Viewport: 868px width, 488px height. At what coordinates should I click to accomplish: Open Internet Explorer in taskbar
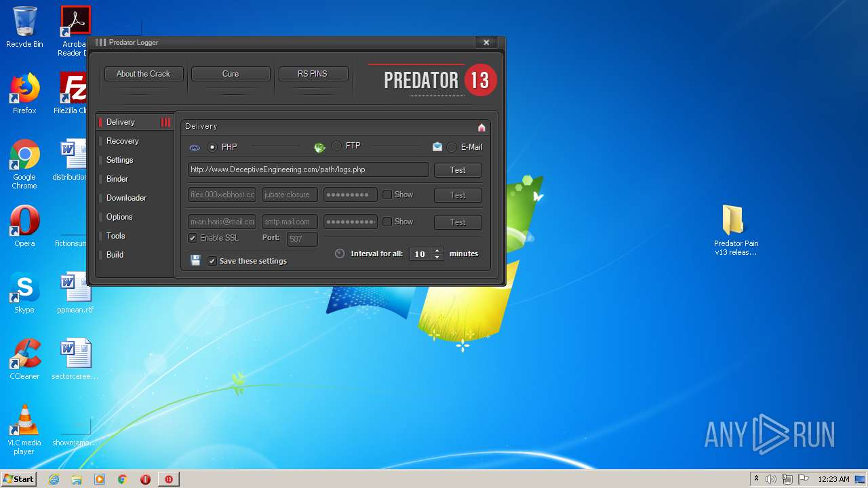[x=54, y=479]
